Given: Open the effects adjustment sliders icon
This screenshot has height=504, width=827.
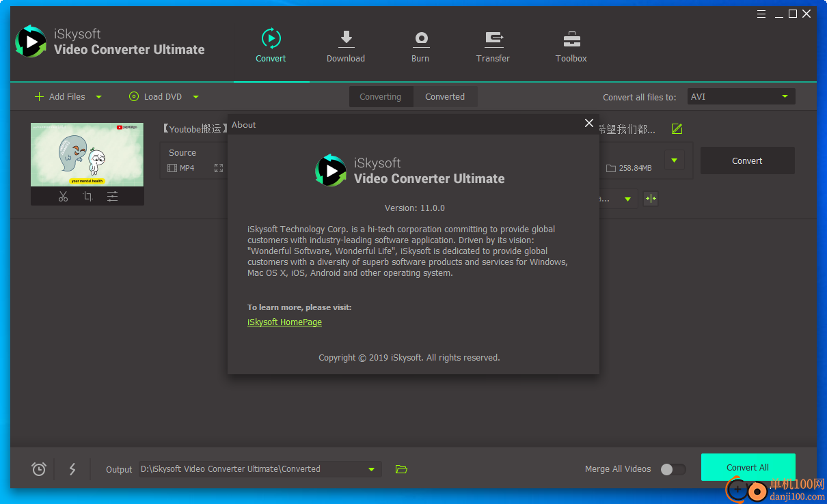Looking at the screenshot, I should (112, 197).
